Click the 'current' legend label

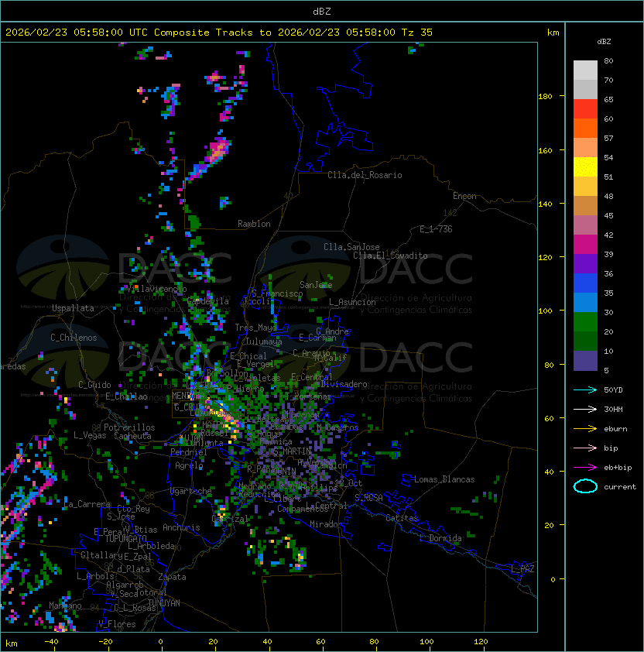(620, 487)
